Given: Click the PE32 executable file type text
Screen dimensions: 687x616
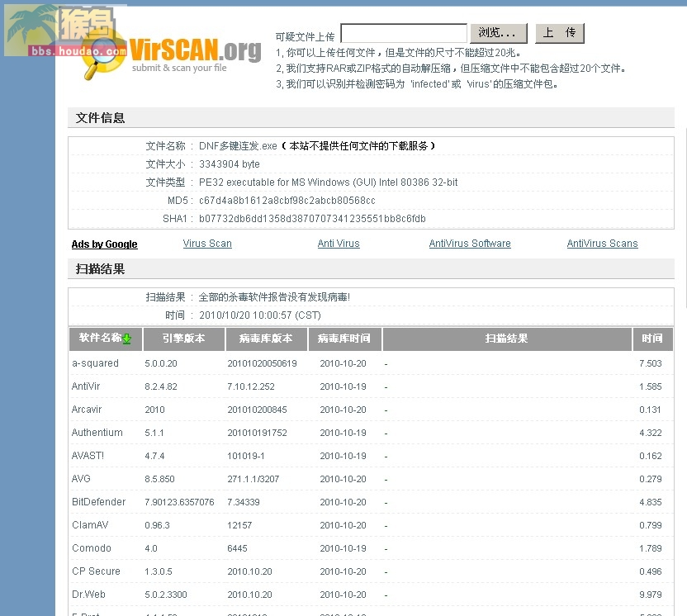Looking at the screenshot, I should [328, 182].
